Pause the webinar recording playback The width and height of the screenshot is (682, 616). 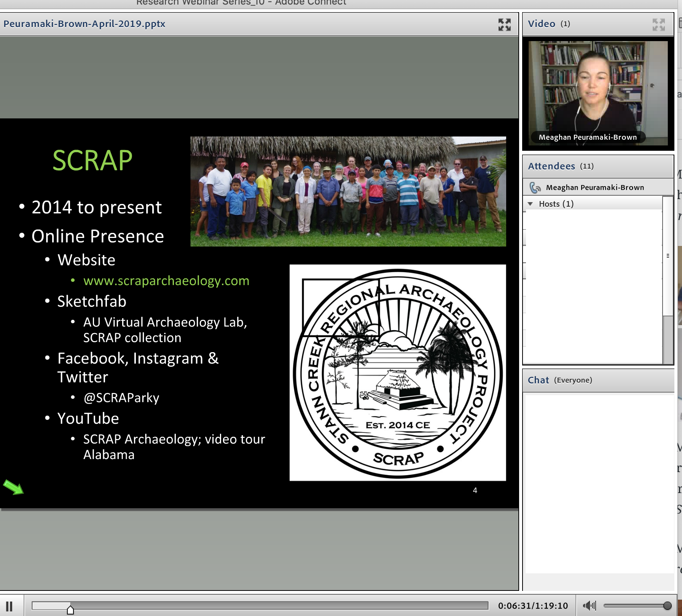10,606
